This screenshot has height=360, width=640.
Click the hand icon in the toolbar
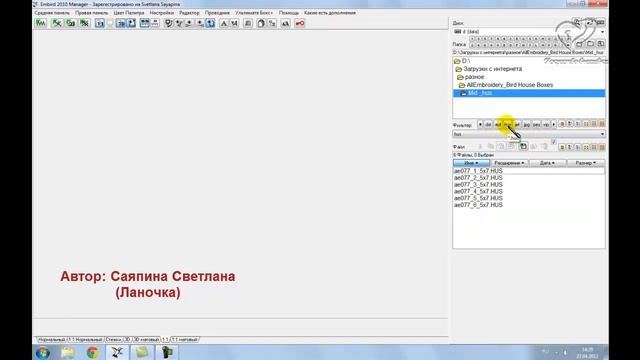[x=261, y=24]
